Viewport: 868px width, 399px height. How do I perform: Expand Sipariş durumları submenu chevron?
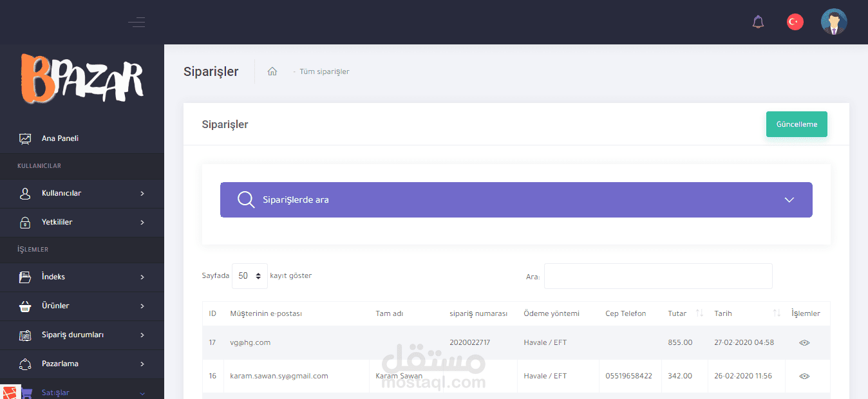click(142, 335)
